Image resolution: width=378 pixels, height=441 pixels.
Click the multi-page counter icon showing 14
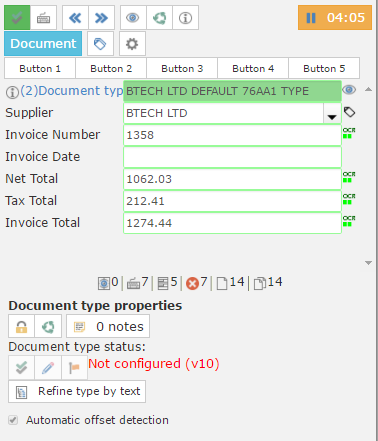pos(260,284)
